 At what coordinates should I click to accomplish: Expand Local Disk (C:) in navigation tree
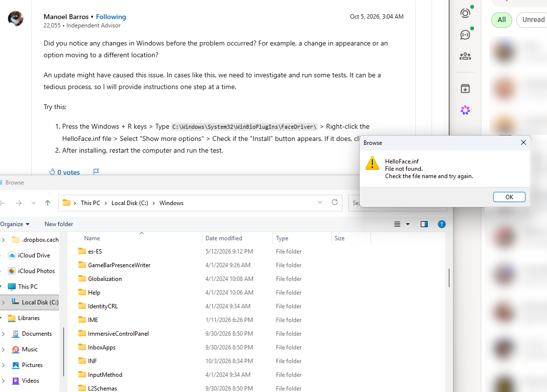click(x=3, y=302)
